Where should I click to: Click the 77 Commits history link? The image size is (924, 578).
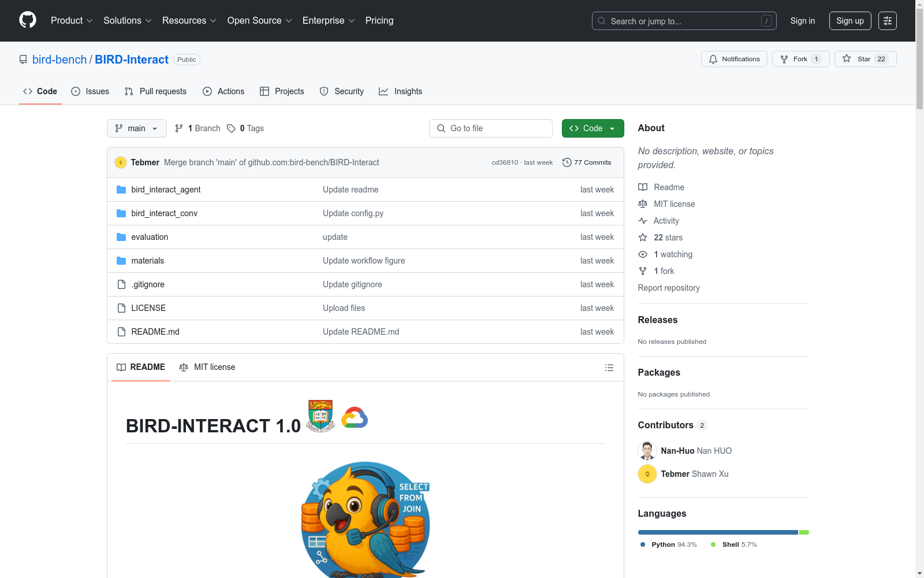(587, 162)
